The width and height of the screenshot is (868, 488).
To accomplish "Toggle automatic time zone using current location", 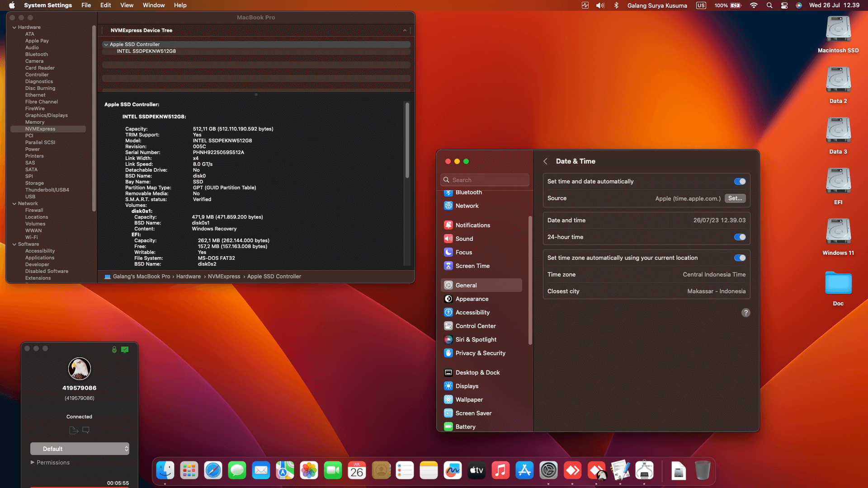I will tap(740, 258).
